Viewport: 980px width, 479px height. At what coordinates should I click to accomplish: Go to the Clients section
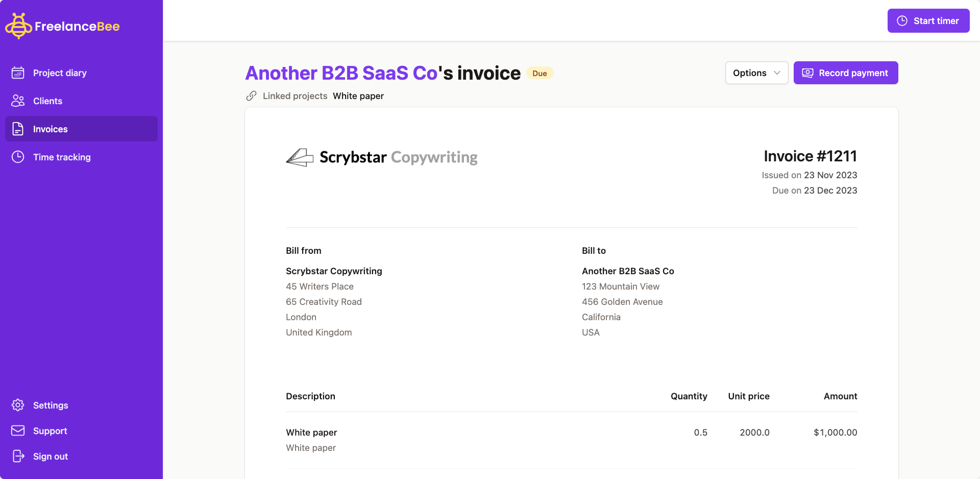coord(47,101)
